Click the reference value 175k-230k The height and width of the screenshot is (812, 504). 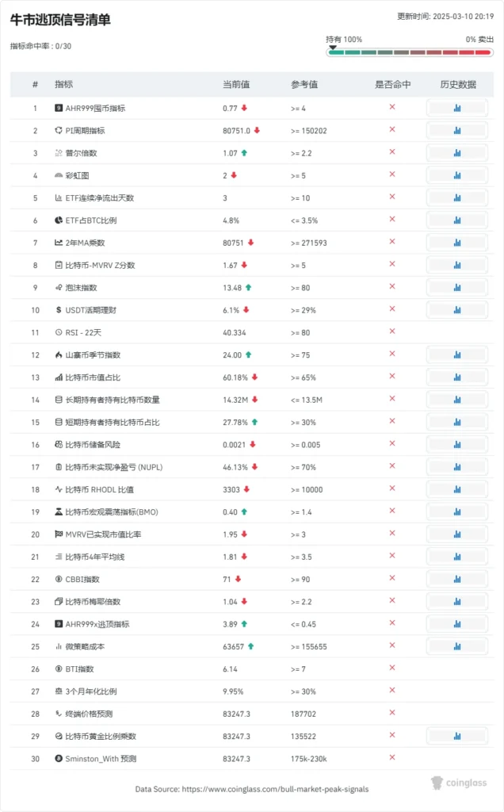pos(308,759)
